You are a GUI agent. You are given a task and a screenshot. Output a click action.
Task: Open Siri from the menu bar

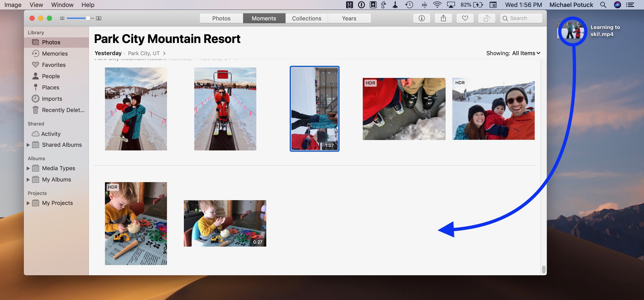pyautogui.click(x=618, y=5)
